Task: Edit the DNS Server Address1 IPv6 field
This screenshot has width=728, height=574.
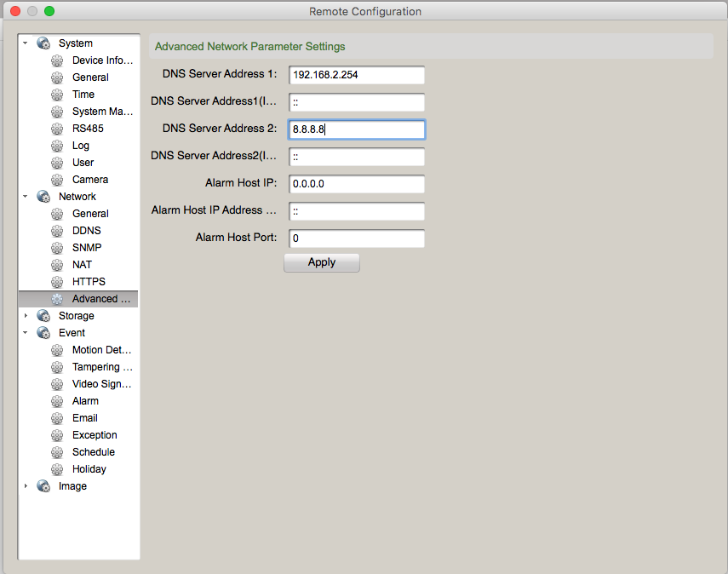Action: (357, 102)
